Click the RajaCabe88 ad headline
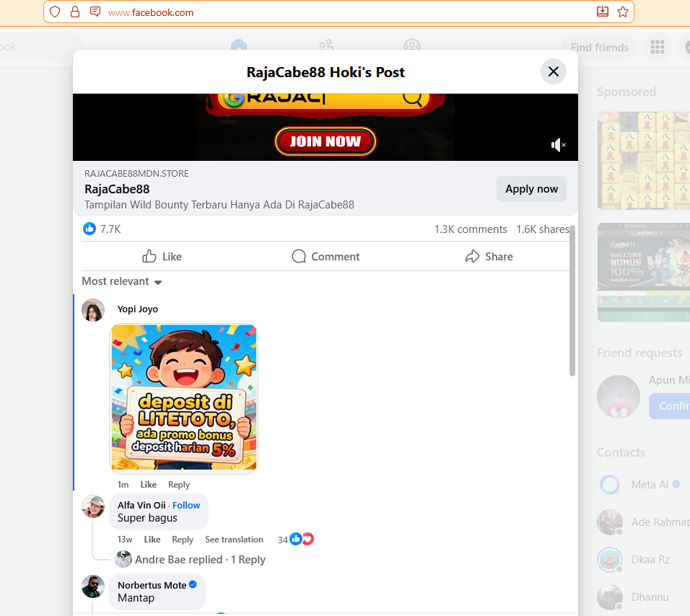The width and height of the screenshot is (690, 616). (x=117, y=189)
